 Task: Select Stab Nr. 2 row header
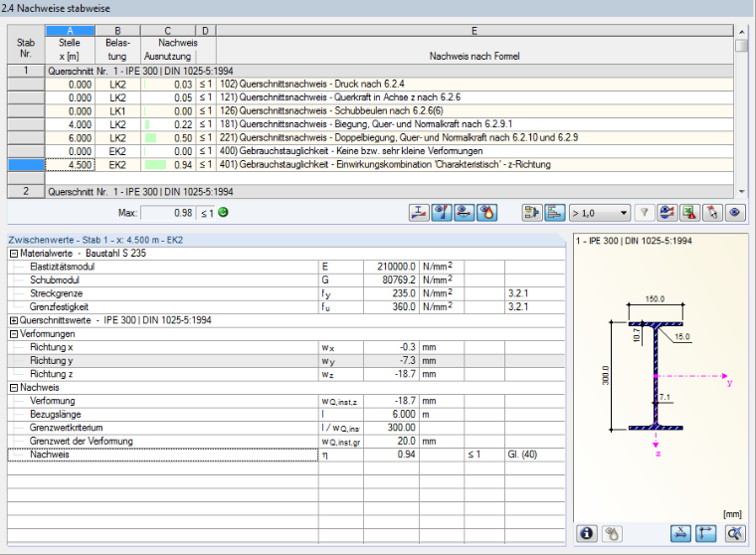pyautogui.click(x=26, y=191)
